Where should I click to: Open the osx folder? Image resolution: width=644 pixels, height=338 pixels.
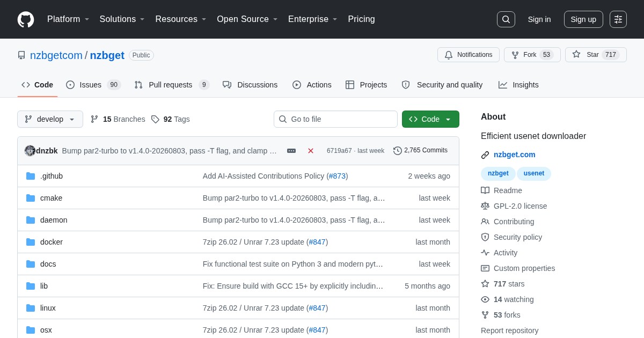(x=46, y=330)
